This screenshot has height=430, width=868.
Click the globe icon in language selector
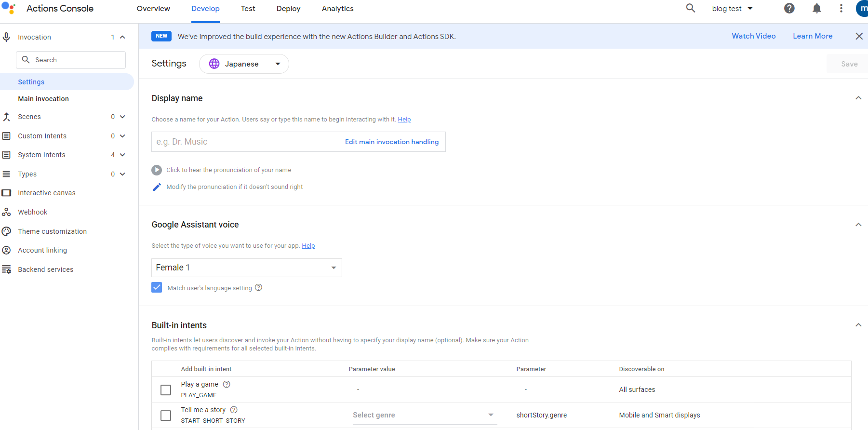pyautogui.click(x=214, y=64)
